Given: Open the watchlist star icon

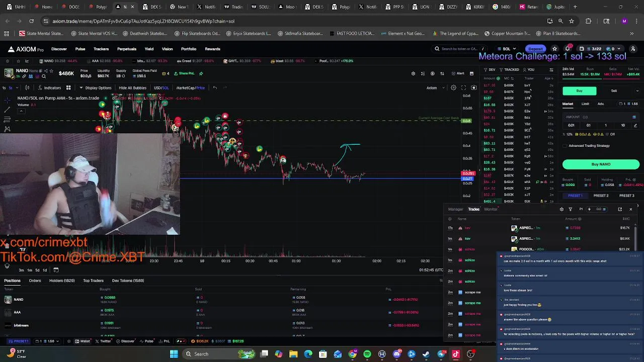Looking at the screenshot, I should pos(554,49).
